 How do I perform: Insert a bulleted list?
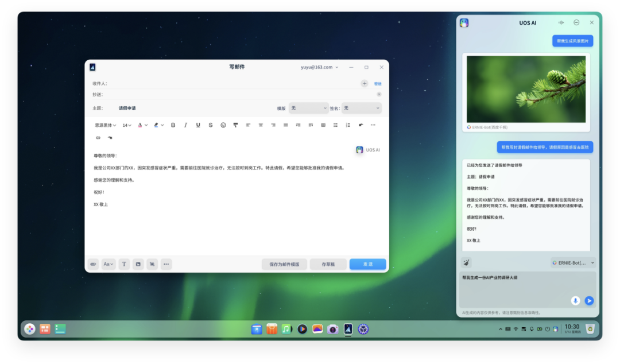point(335,125)
